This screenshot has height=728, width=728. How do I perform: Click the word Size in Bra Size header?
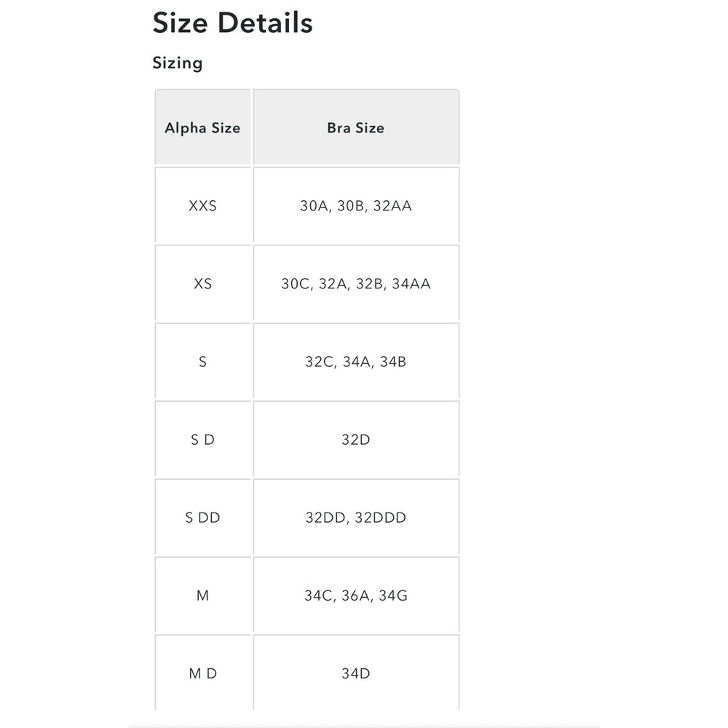point(370,127)
